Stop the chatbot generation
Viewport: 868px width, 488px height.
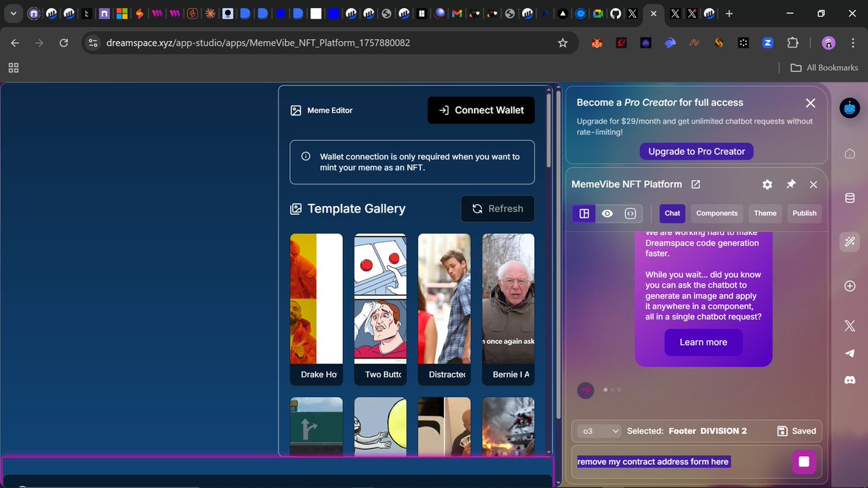tap(804, 462)
